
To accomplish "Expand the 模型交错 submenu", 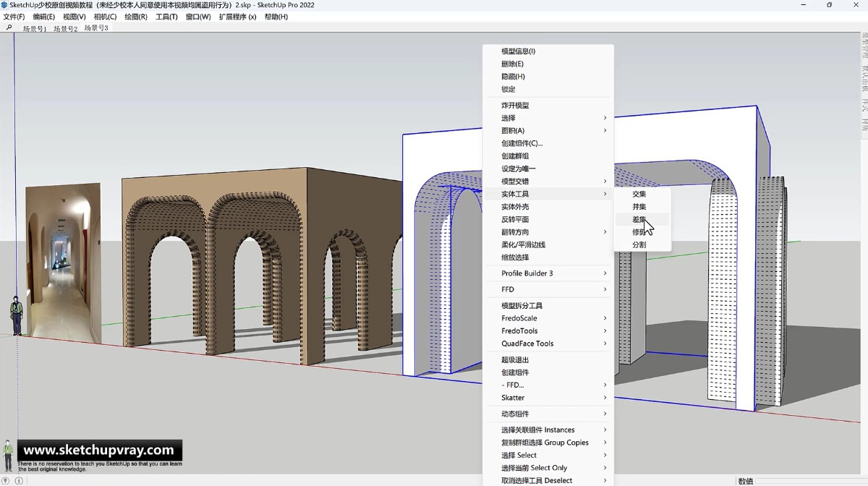I will [548, 182].
